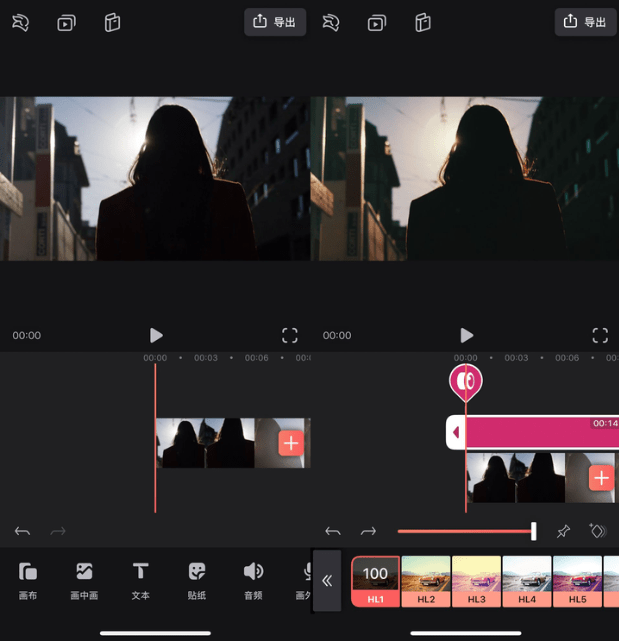The width and height of the screenshot is (619, 641).
Task: Open the 音频 audio tool
Action: pyautogui.click(x=253, y=579)
